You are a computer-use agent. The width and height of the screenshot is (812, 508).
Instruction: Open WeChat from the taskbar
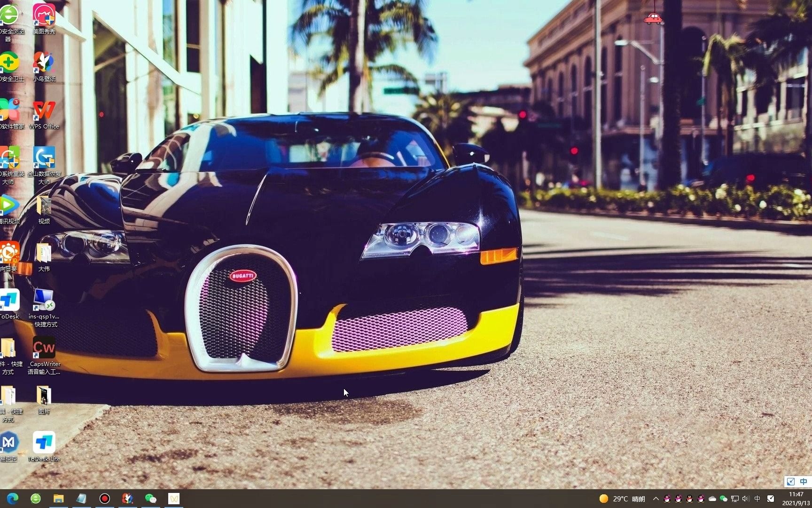coord(150,499)
